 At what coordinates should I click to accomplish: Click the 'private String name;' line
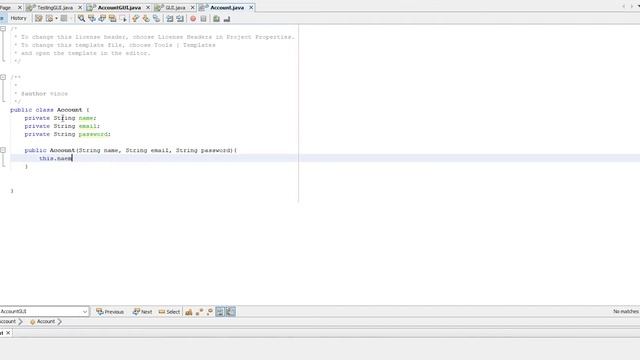tap(60, 118)
